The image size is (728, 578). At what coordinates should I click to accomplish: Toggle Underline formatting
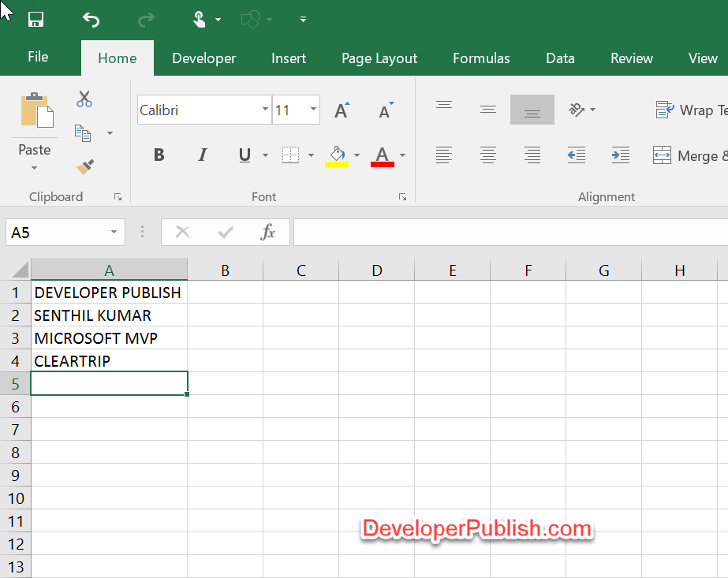(245, 155)
